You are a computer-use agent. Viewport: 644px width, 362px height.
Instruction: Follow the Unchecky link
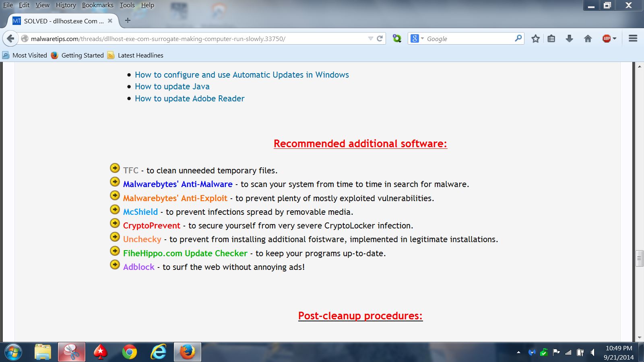pyautogui.click(x=142, y=239)
